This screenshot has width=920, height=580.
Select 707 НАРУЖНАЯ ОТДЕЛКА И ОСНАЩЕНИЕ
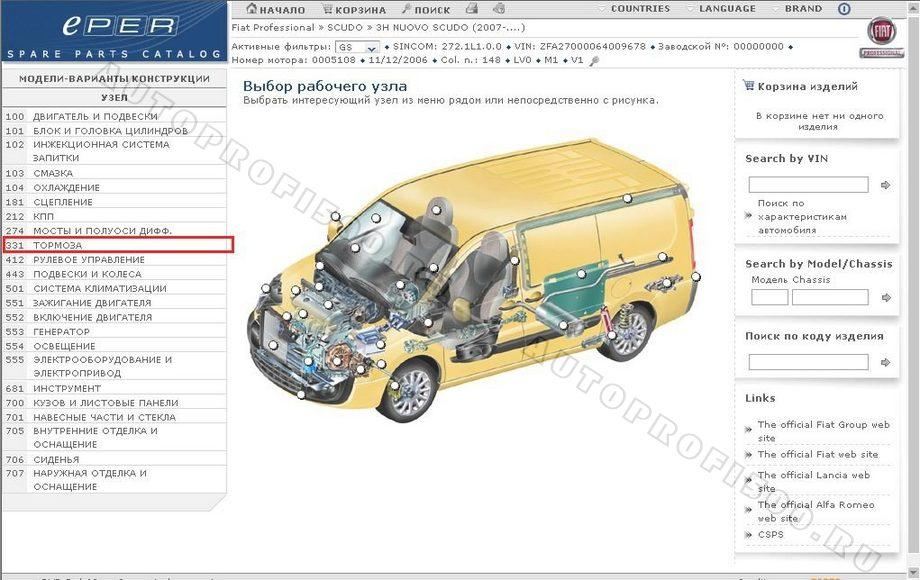[114, 480]
